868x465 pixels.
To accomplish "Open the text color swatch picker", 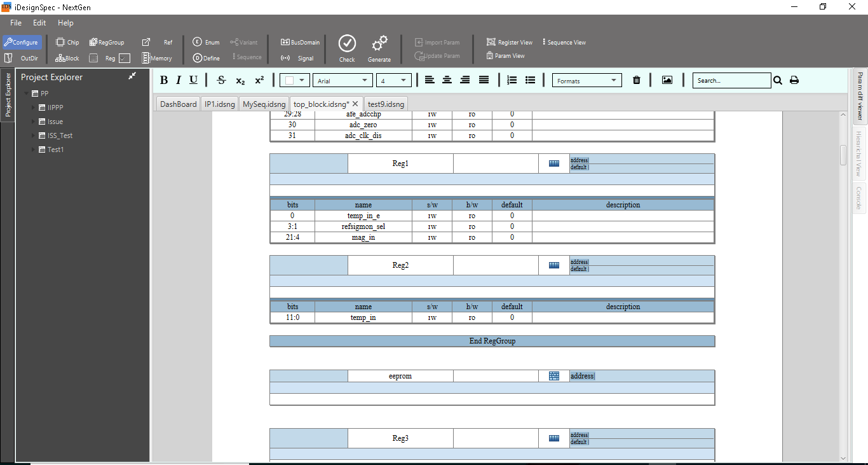I will 295,81.
